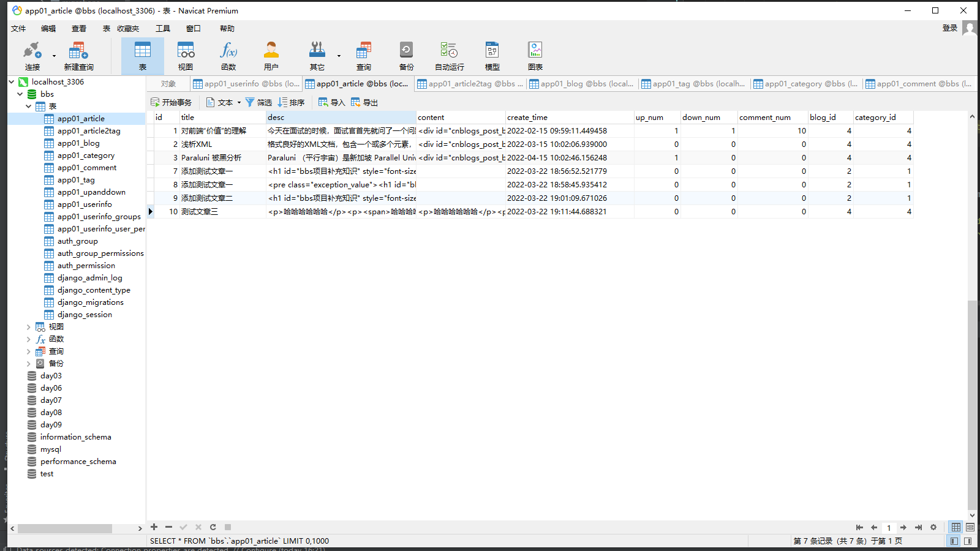
Task: Click the refresh icon in bottom bar
Action: click(213, 527)
